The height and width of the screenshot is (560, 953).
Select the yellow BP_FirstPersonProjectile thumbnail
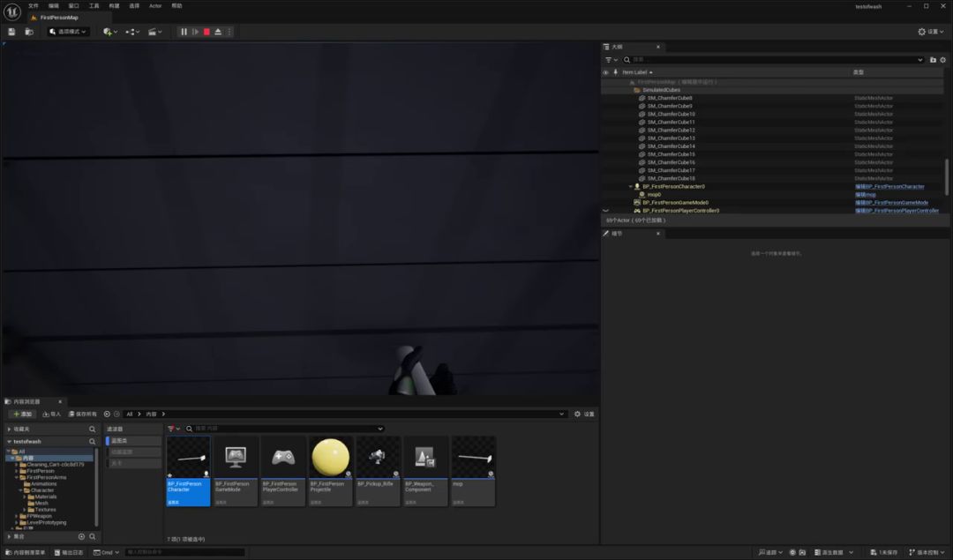coord(331,459)
